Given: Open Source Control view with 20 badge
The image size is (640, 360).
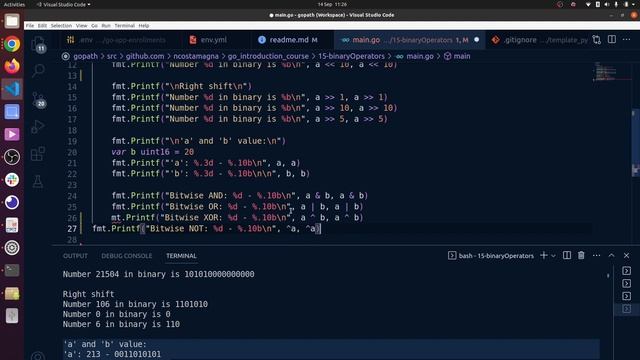Looking at the screenshot, I should point(38,99).
